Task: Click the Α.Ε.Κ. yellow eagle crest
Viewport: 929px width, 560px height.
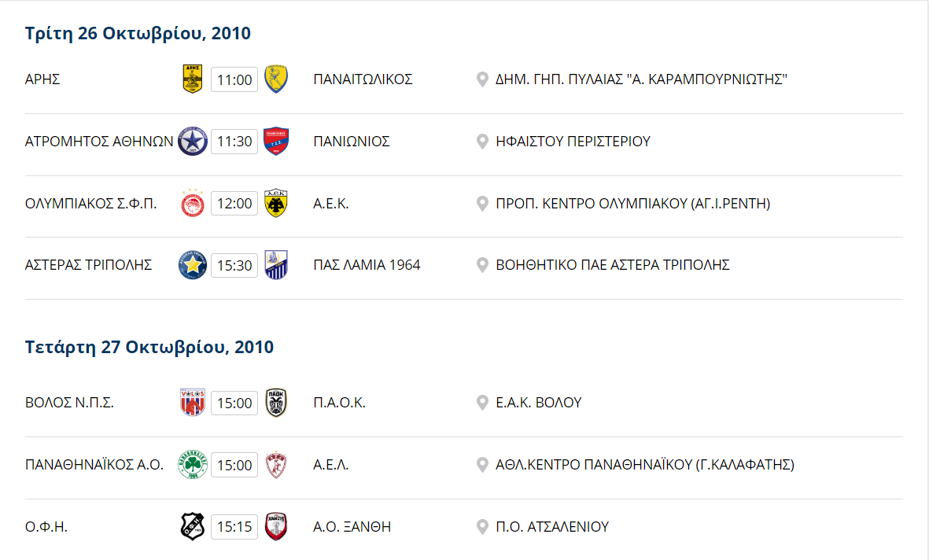Action: [x=276, y=203]
